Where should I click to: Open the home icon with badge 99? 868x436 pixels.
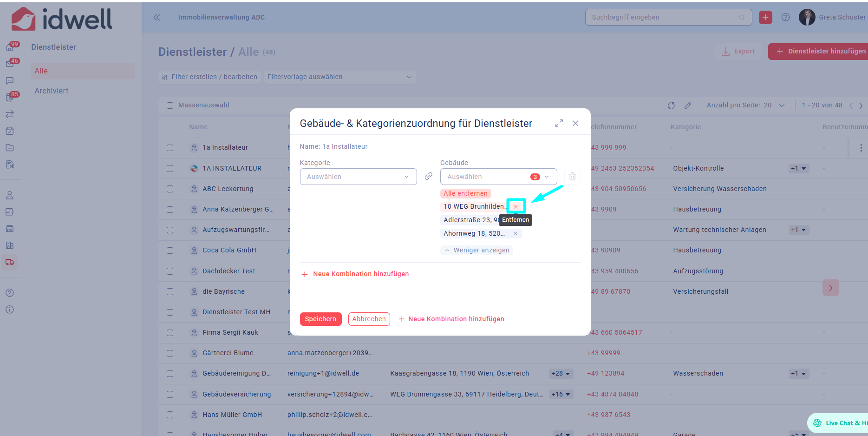point(10,47)
